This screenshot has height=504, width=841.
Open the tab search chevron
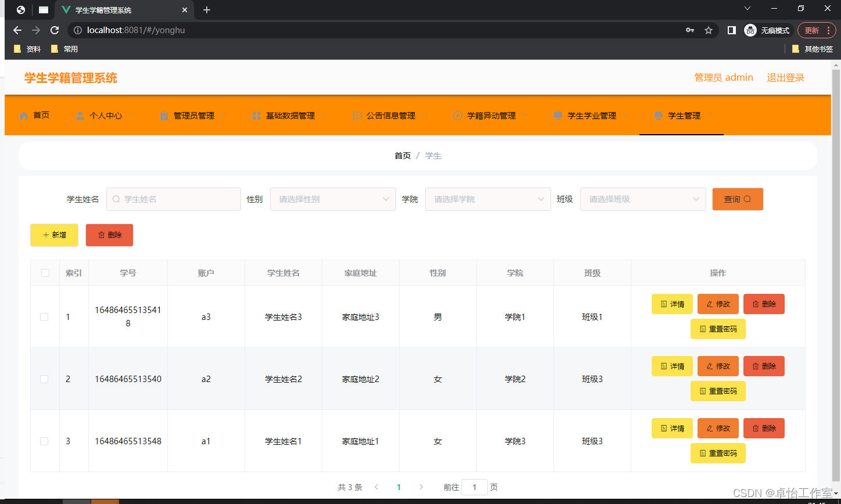[x=747, y=8]
